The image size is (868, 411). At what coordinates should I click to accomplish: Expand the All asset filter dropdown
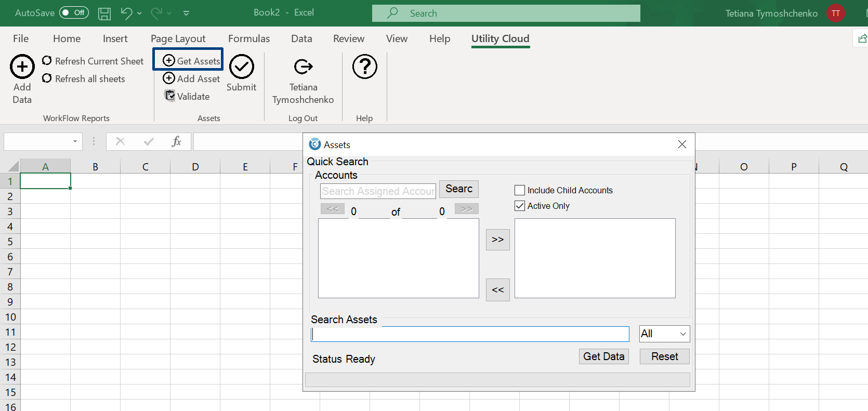coord(682,334)
